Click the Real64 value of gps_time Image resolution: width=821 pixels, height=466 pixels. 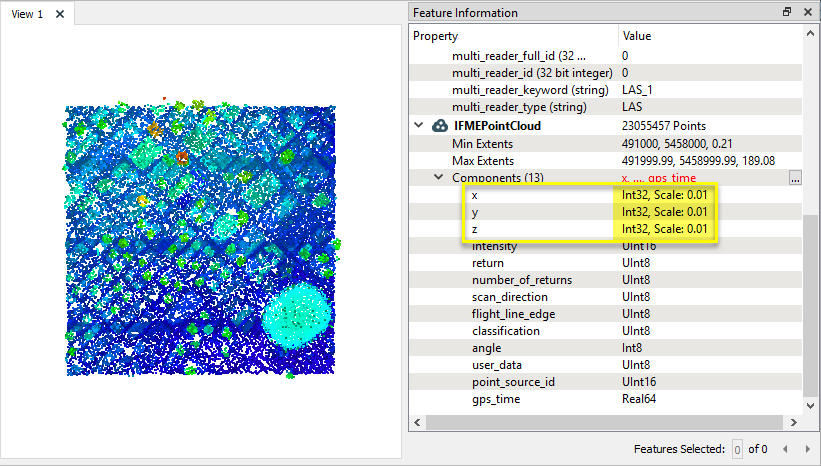pyautogui.click(x=639, y=399)
